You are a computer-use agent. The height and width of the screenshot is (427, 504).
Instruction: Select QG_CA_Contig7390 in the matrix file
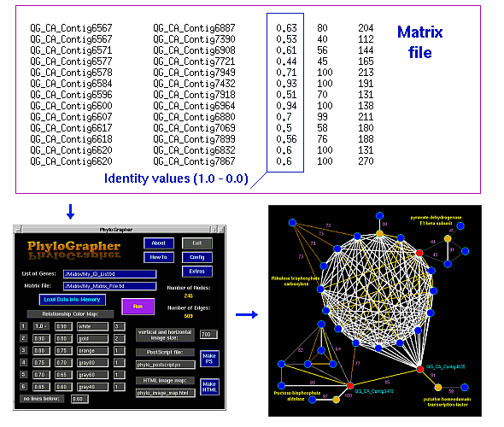point(194,39)
